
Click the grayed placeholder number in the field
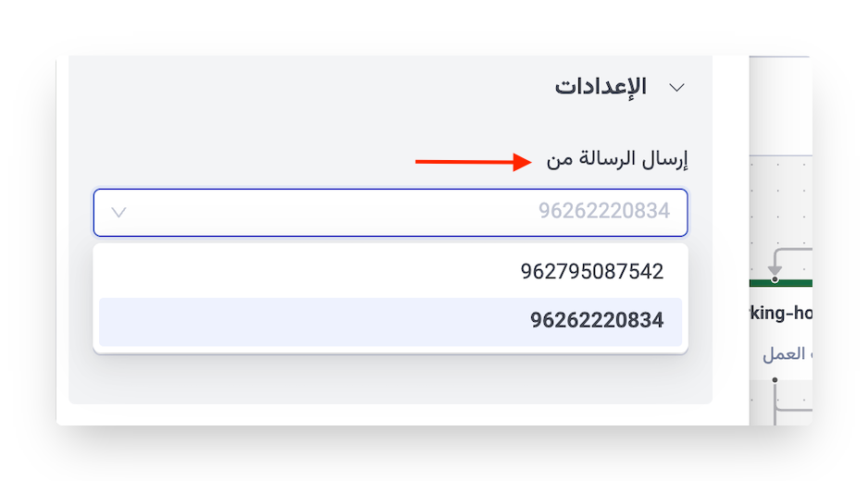click(x=603, y=213)
